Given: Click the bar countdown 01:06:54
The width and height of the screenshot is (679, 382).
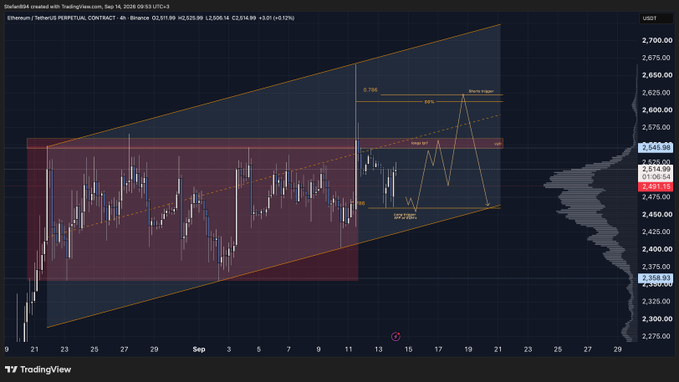Looking at the screenshot, I should (x=656, y=177).
